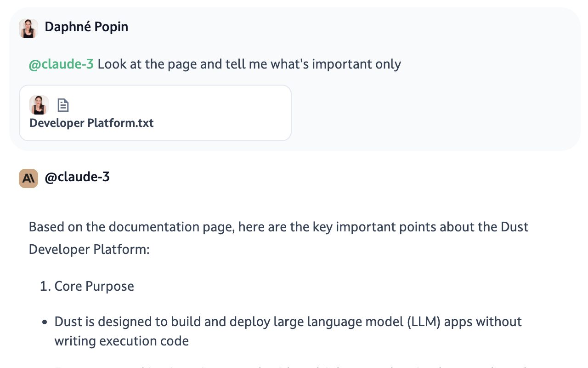This screenshot has height=368, width=588.
Task: Click the bullet dot before 'Dust is designed'
Action: (45, 322)
